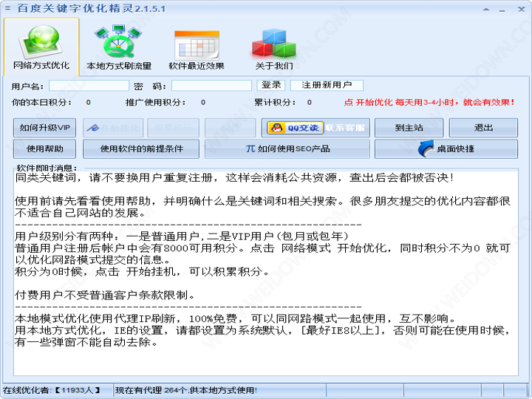
Task: Click the colored cubes about us icon
Action: tap(274, 43)
